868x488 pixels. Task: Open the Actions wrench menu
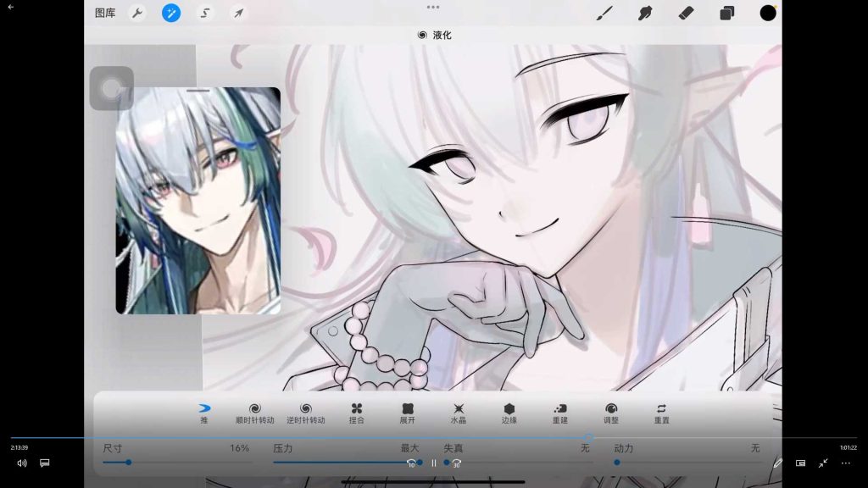(136, 13)
